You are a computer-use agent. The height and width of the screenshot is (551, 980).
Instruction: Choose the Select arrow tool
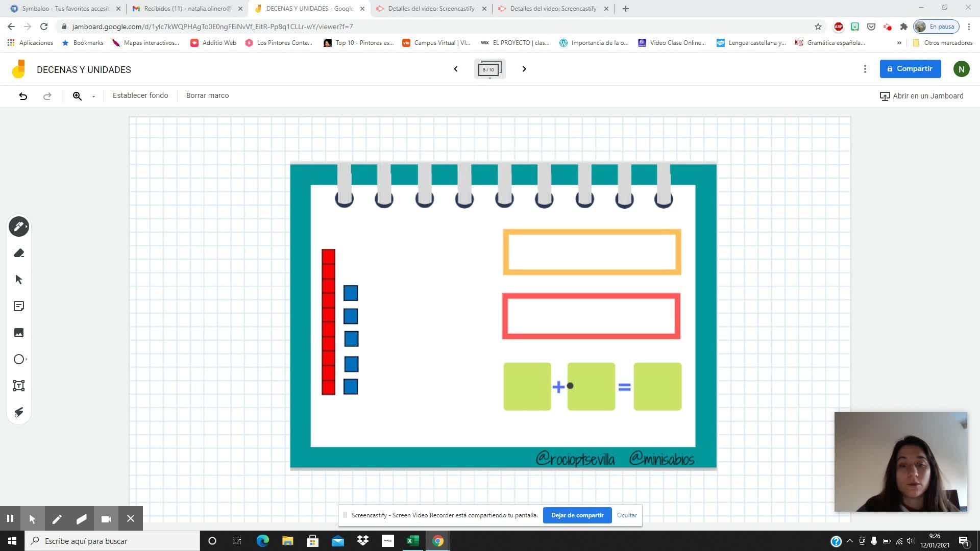[19, 280]
